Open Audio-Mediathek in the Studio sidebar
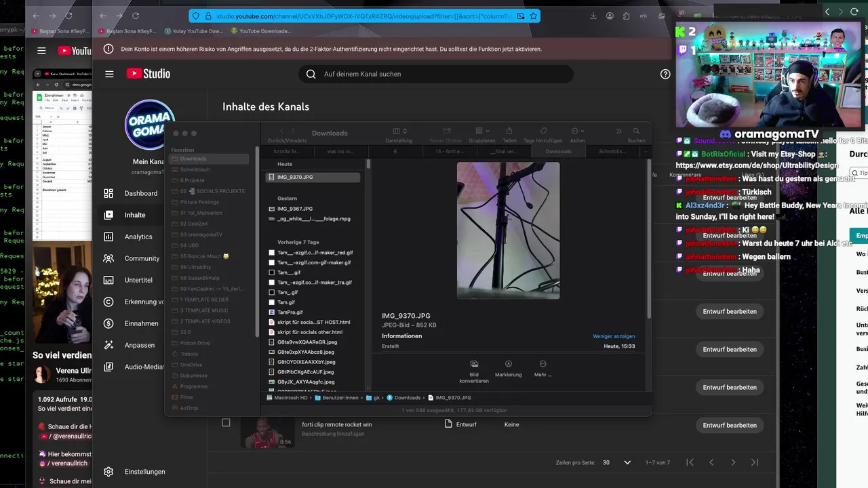This screenshot has width=868, height=488. tap(132, 367)
